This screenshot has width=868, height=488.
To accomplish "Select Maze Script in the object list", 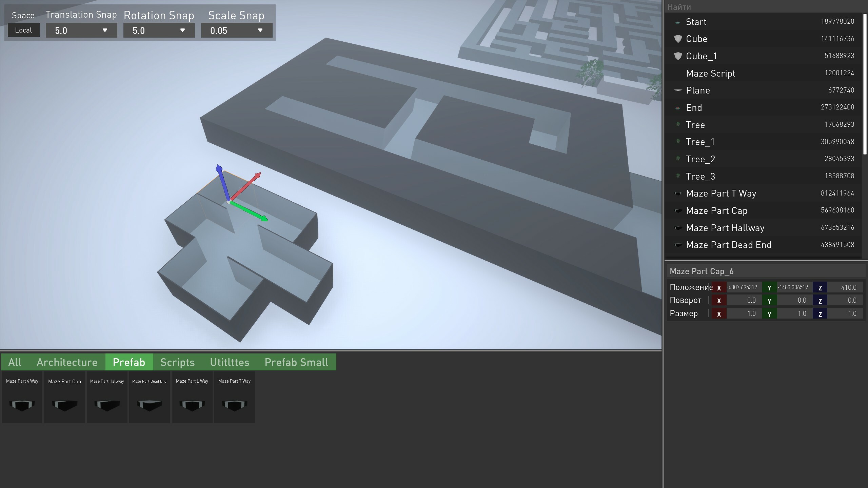I will (x=710, y=74).
